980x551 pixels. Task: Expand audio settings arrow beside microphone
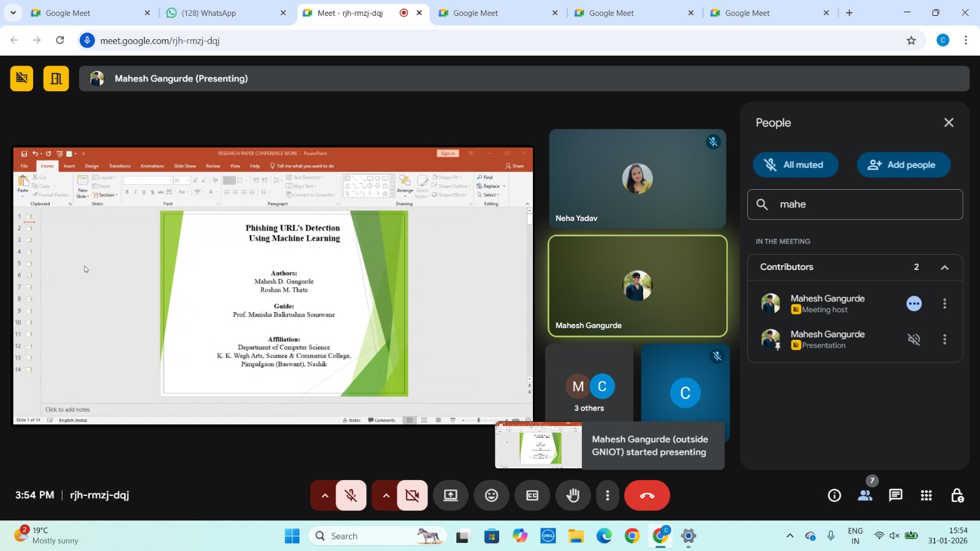(x=325, y=495)
